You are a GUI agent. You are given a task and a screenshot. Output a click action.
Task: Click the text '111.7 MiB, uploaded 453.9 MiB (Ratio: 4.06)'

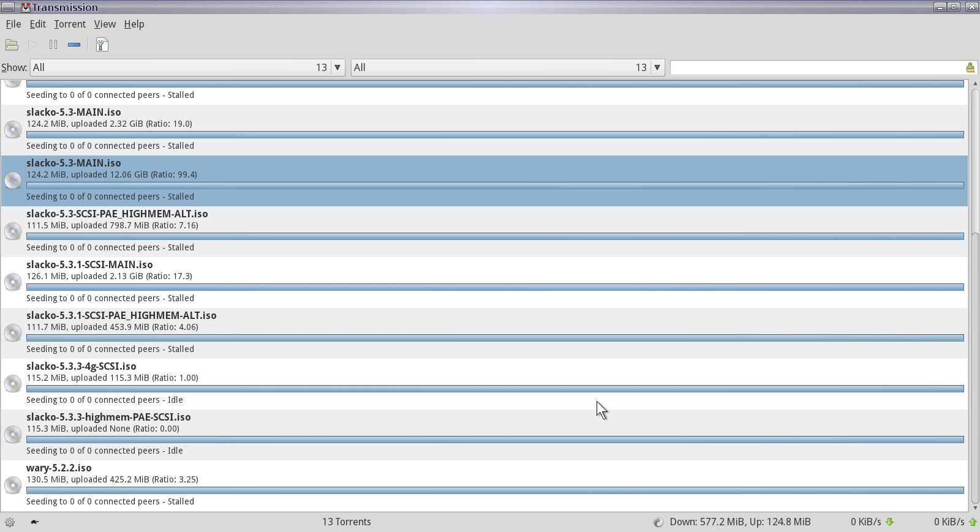(x=112, y=327)
